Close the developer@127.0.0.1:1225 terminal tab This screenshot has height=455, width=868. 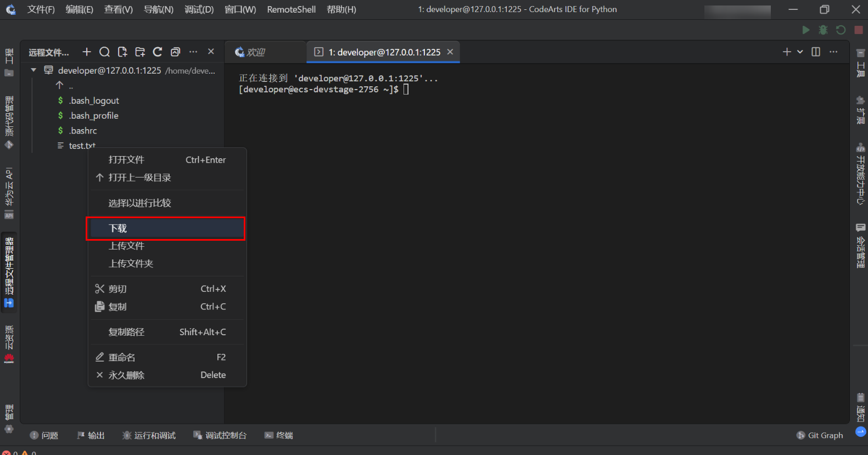(x=450, y=52)
